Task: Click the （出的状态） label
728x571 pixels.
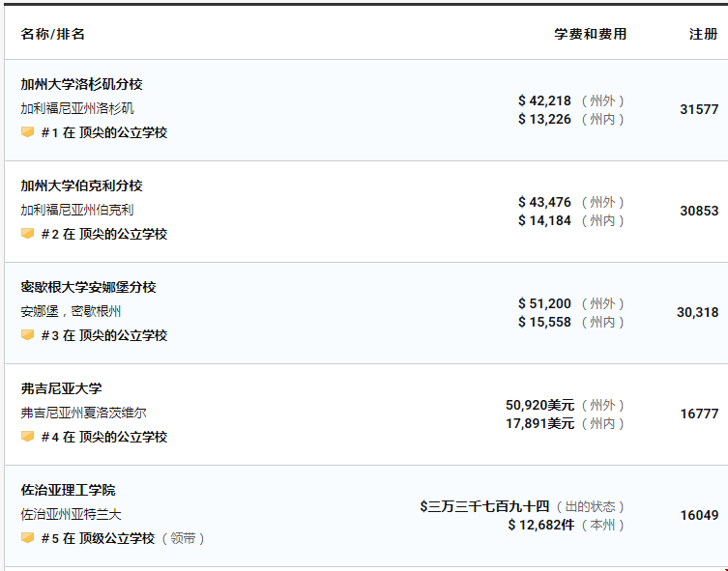Action: click(590, 506)
